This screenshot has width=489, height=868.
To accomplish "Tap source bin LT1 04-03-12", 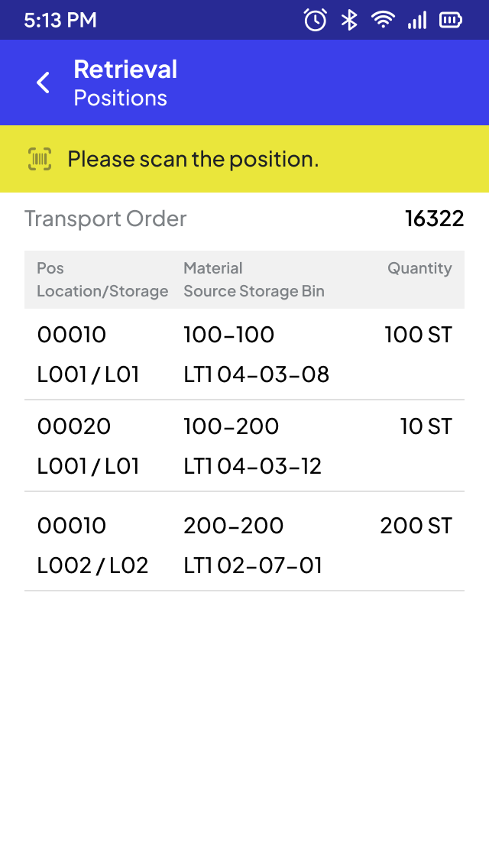I will pyautogui.click(x=253, y=466).
